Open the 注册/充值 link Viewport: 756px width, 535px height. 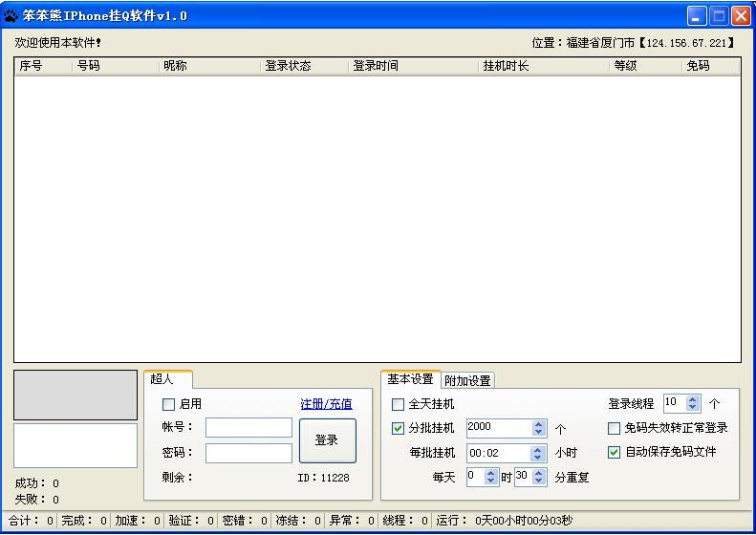coord(326,404)
